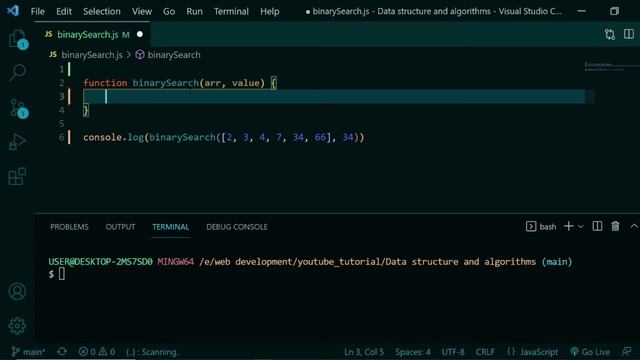Click the terminal prompt input
The width and height of the screenshot is (640, 360).
click(x=62, y=274)
